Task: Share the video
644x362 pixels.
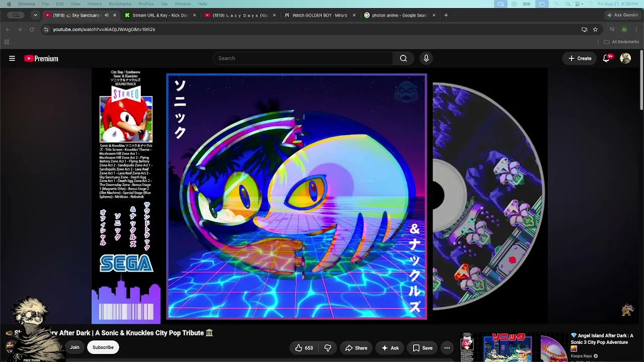Action: coord(356,348)
